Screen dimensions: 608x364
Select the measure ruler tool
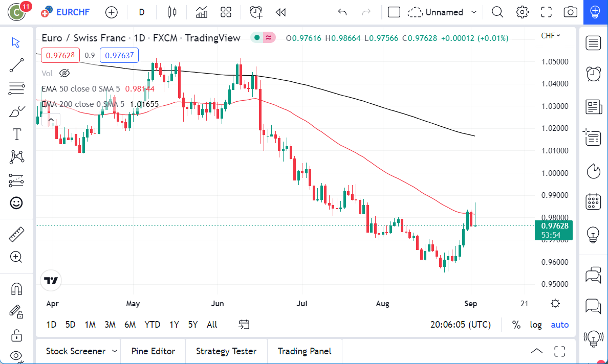16,234
